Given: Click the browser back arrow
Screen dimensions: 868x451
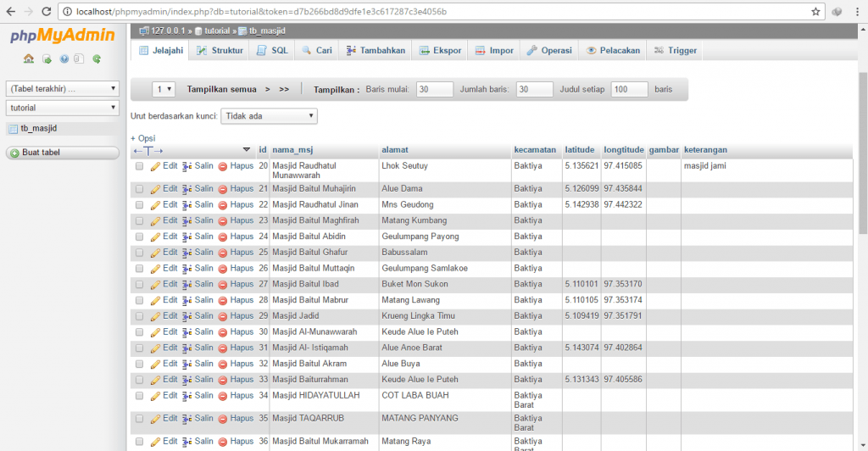Looking at the screenshot, I should (x=10, y=12).
